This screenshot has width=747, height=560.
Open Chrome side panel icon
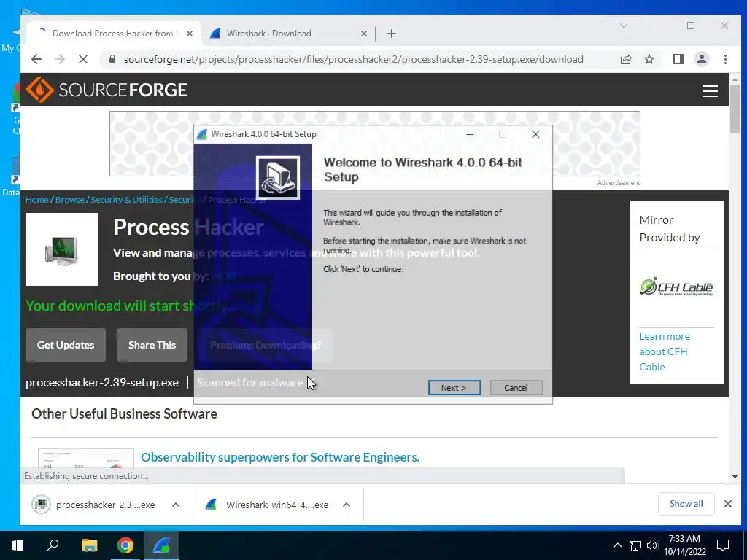pos(678,59)
